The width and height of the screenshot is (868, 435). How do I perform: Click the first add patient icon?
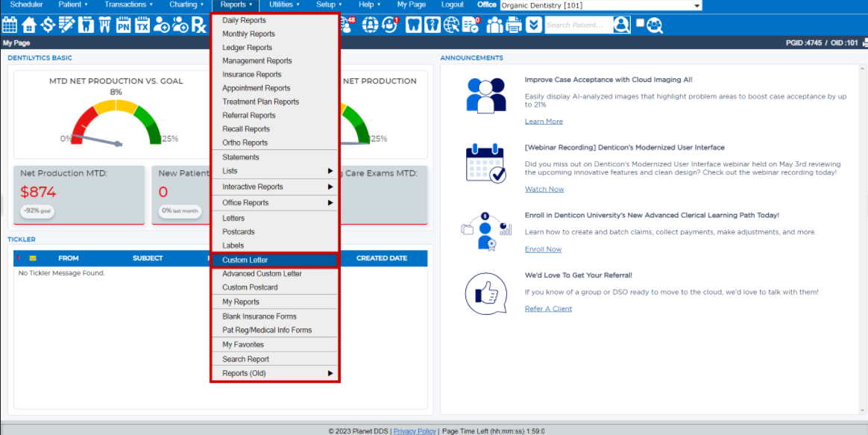tap(162, 25)
